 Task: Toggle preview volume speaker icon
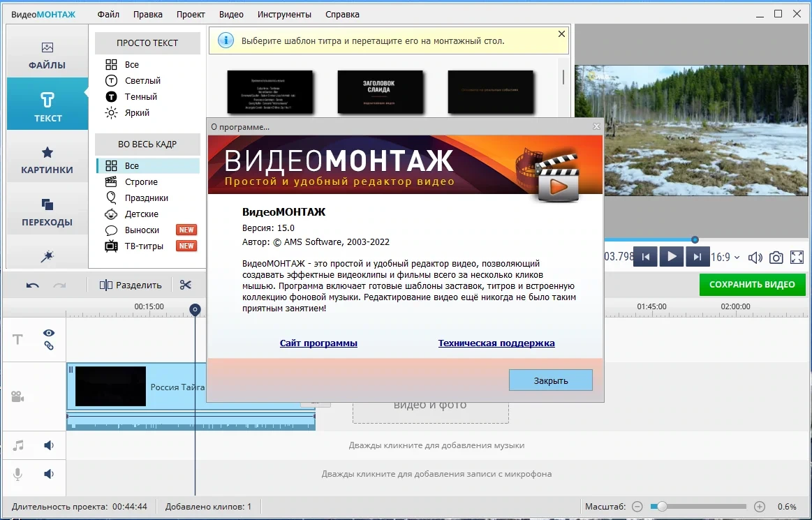755,257
